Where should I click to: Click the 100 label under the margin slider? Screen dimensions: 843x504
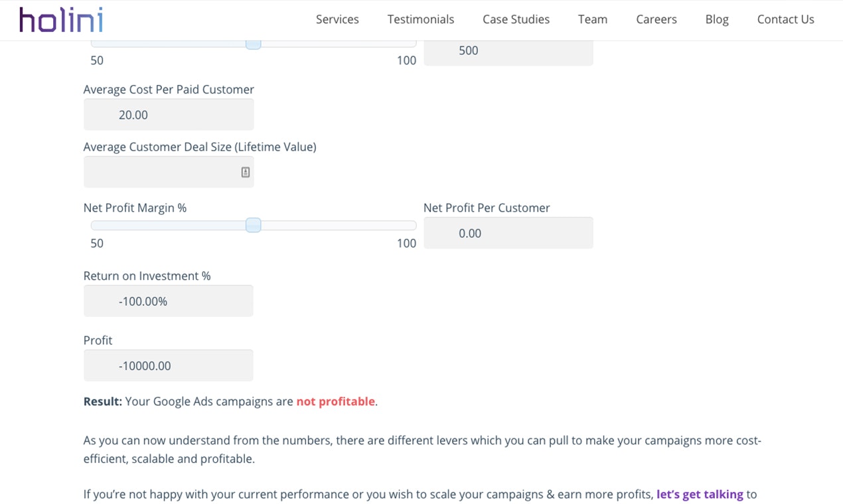click(406, 243)
